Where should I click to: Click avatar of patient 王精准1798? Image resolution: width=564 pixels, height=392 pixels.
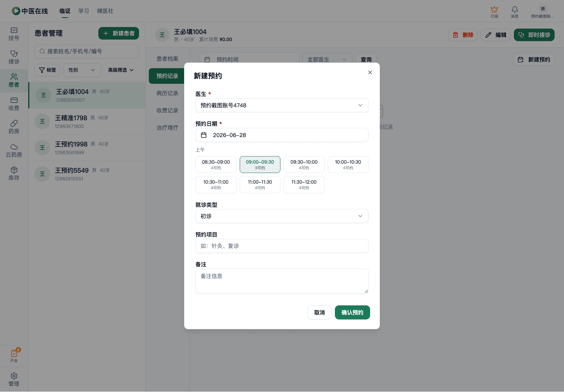tap(42, 121)
